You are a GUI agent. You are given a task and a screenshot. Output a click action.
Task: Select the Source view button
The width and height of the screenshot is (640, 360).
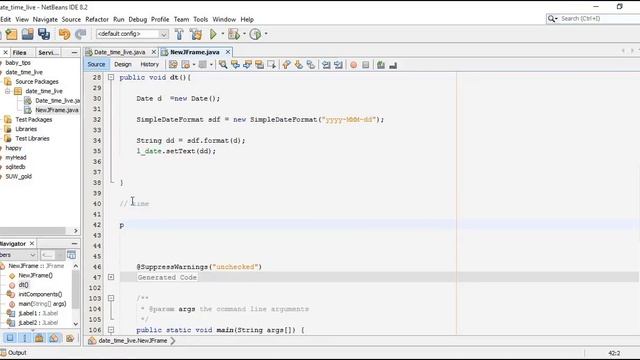pos(96,64)
